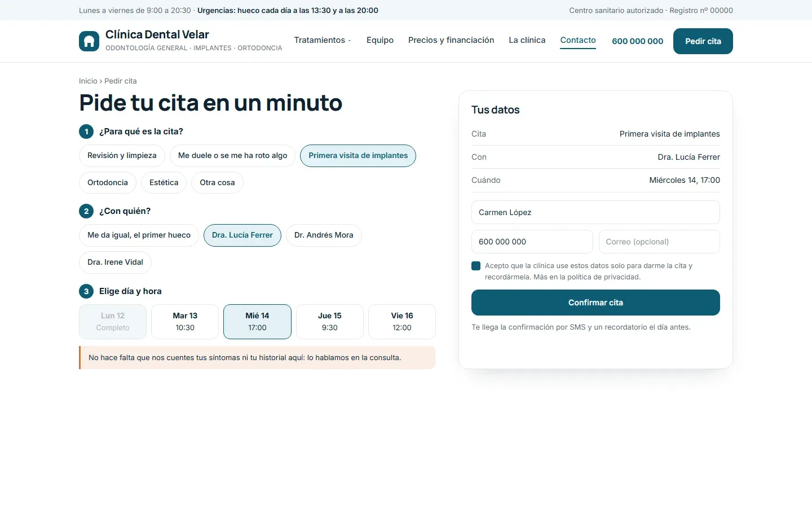
Task: Select Otra cosa option
Action: 217,183
